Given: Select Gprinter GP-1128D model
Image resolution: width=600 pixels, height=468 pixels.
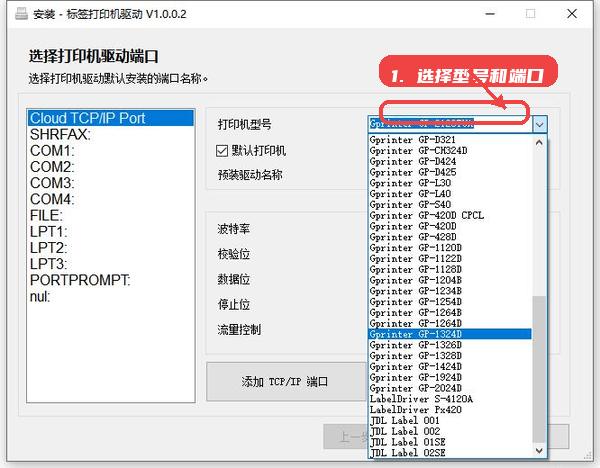Looking at the screenshot, I should click(450, 269).
